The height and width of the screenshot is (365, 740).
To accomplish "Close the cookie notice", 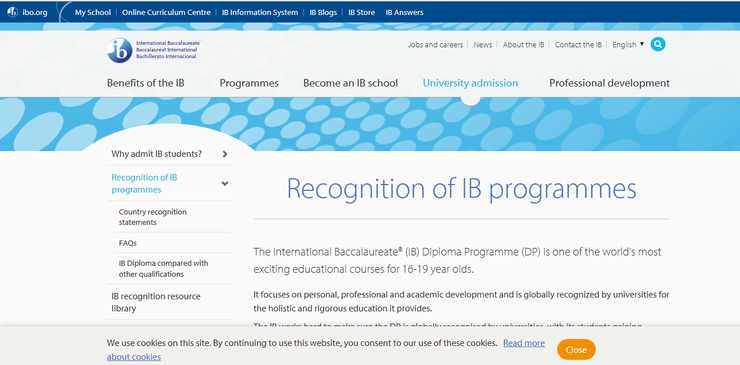I will (x=576, y=349).
